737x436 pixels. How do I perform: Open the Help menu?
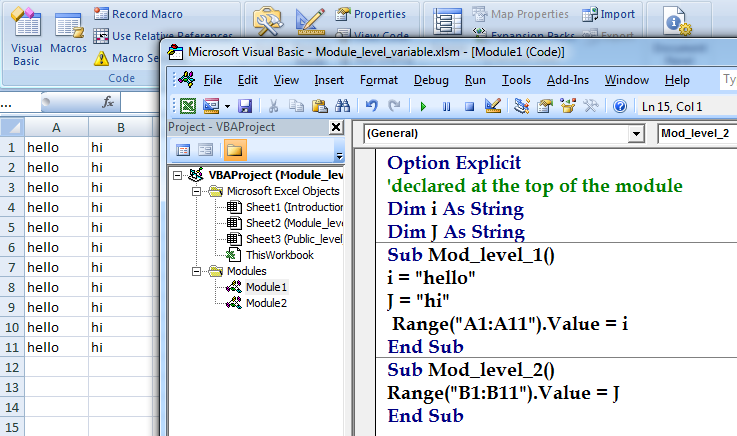click(x=677, y=80)
